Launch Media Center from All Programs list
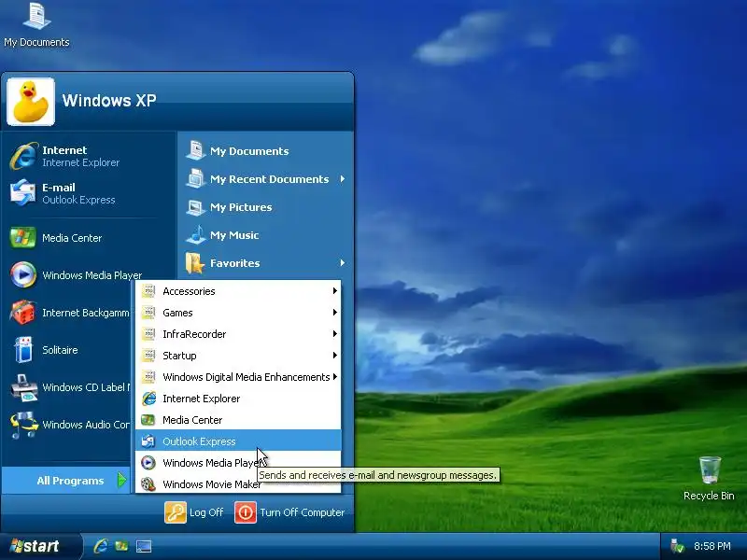The height and width of the screenshot is (560, 747). click(x=238, y=419)
